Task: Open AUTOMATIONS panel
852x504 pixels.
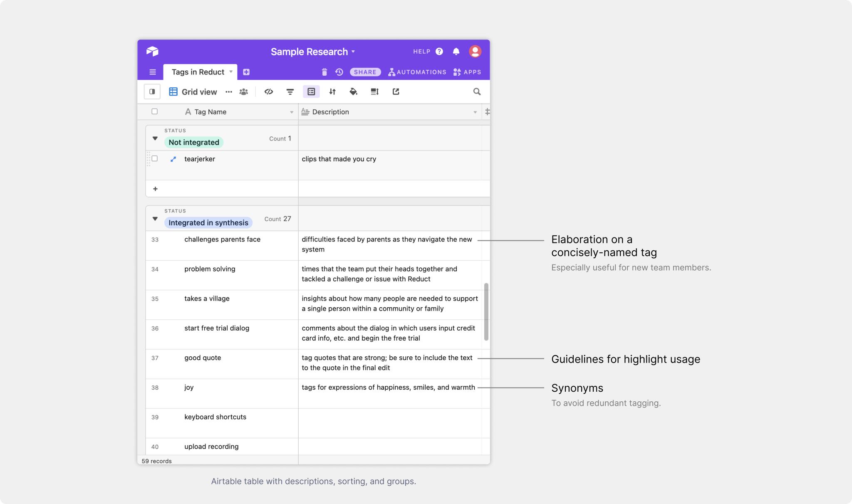Action: click(417, 72)
